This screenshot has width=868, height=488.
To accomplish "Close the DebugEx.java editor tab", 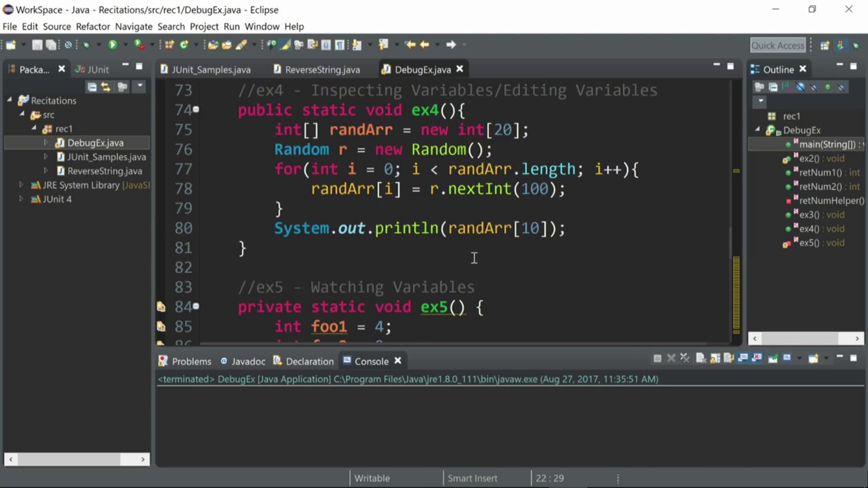I will tap(459, 69).
